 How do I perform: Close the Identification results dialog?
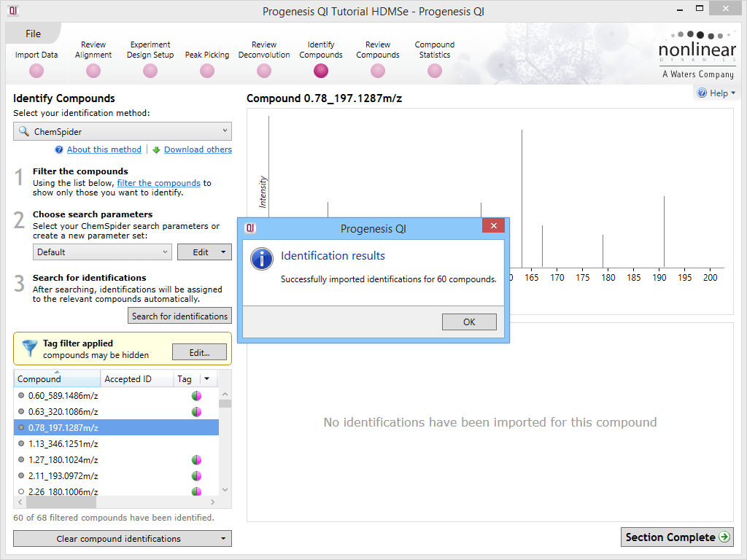[494, 226]
